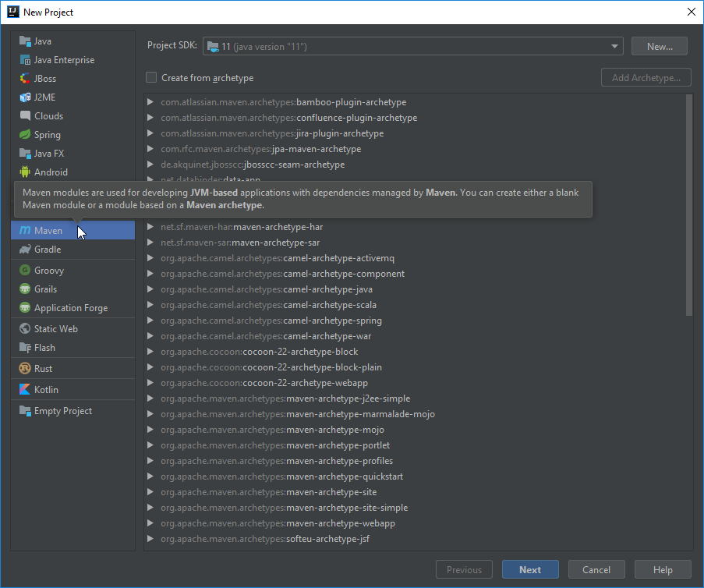Click the Android robot icon

click(25, 172)
